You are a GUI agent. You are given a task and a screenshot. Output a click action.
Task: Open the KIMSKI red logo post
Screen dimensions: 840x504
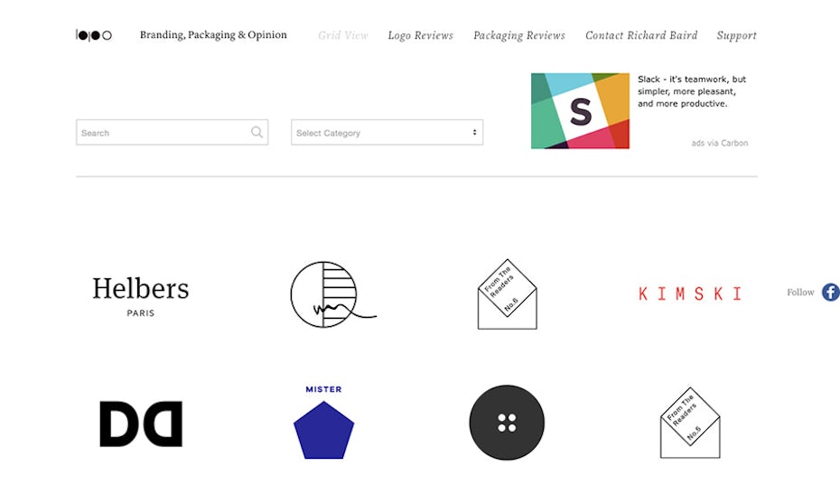pyautogui.click(x=690, y=294)
